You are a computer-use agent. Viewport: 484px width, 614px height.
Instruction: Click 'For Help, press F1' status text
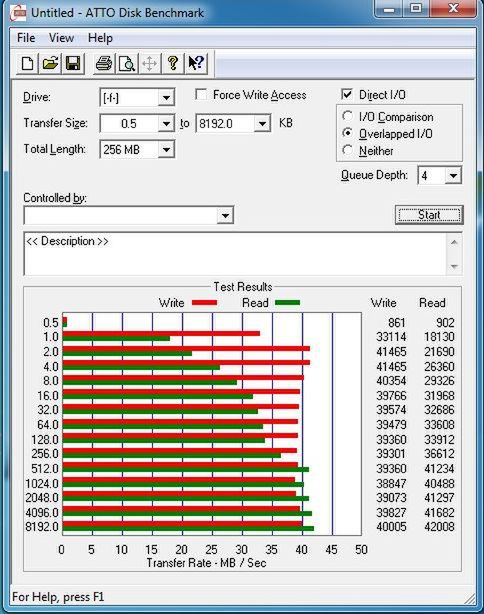58,597
